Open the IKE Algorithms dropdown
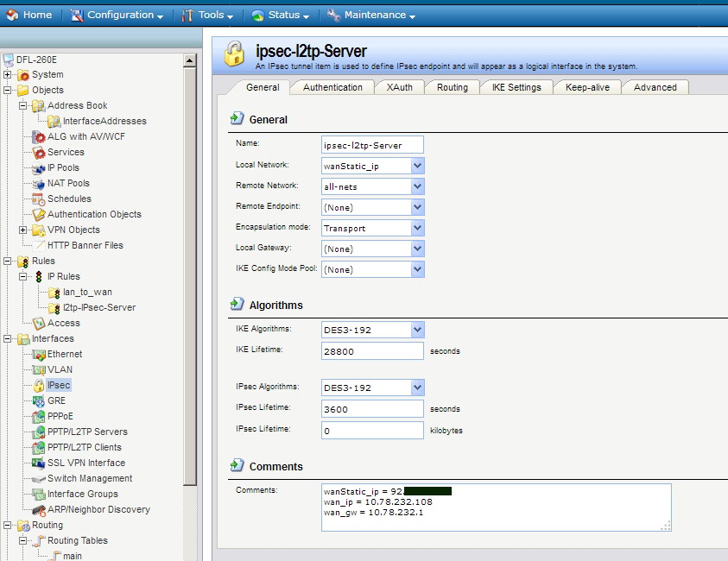728x561 pixels. click(x=417, y=330)
